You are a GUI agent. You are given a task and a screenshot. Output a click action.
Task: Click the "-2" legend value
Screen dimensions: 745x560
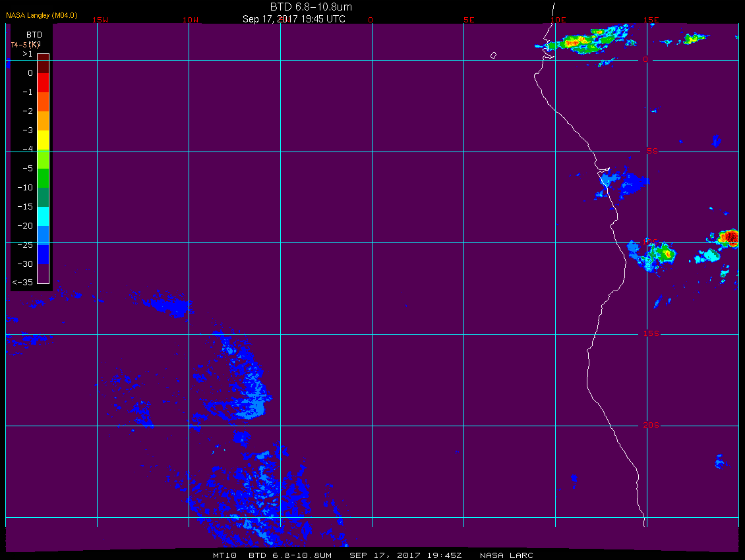(28, 111)
